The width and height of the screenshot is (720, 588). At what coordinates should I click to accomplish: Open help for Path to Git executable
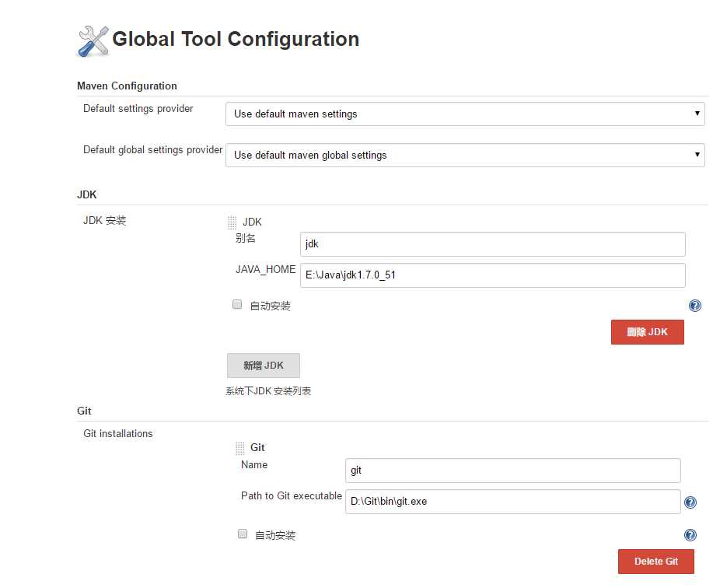click(690, 502)
